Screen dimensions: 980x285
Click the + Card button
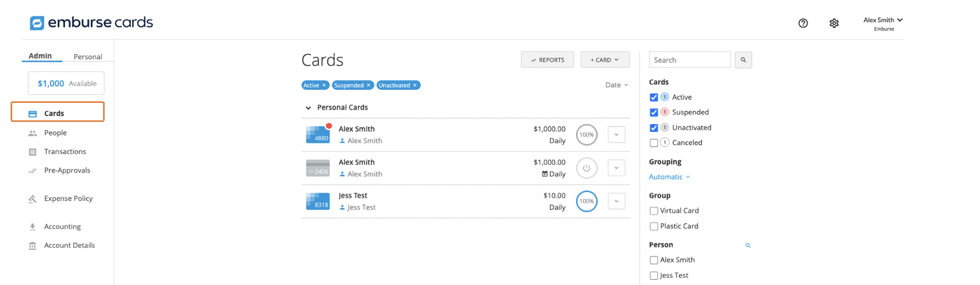[605, 60]
